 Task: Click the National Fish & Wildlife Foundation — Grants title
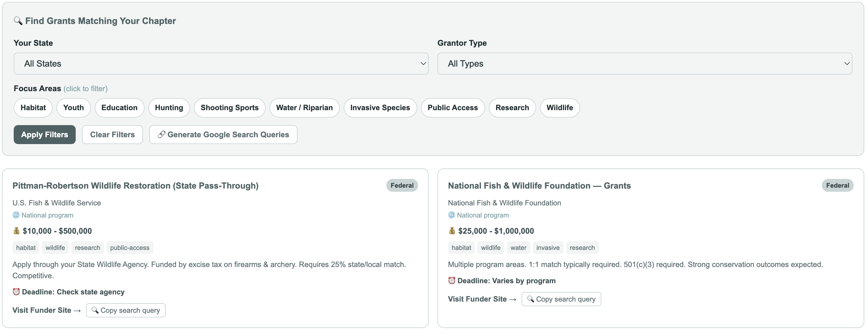539,186
